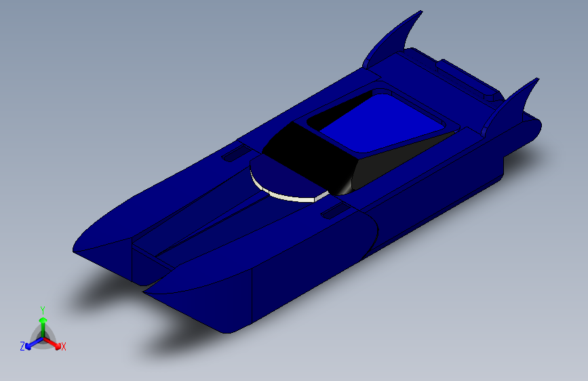Select the left hood vent slot
The width and height of the screenshot is (588, 381).
click(236, 154)
